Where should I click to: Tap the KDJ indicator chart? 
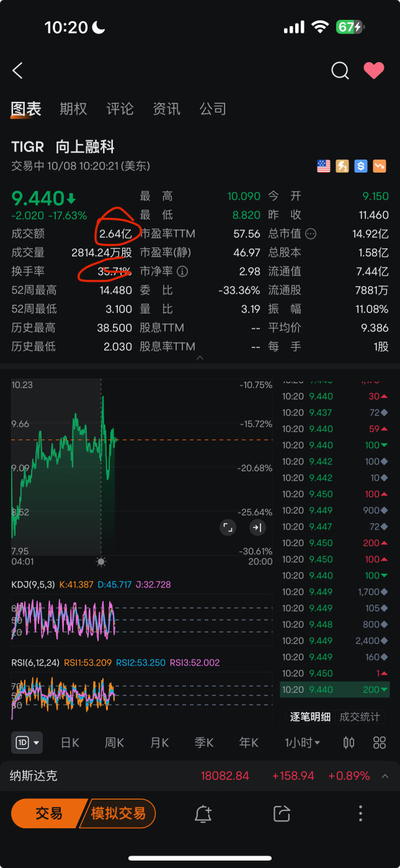142,620
